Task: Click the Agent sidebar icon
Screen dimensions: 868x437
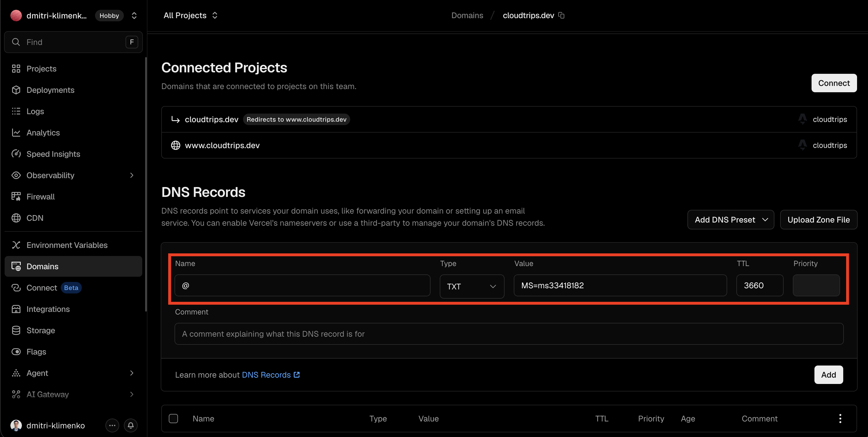Action: coord(16,373)
